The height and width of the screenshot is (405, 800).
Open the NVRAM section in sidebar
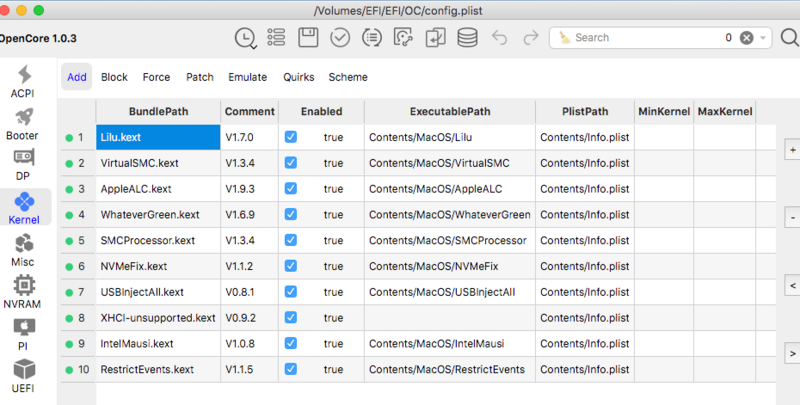point(23,292)
